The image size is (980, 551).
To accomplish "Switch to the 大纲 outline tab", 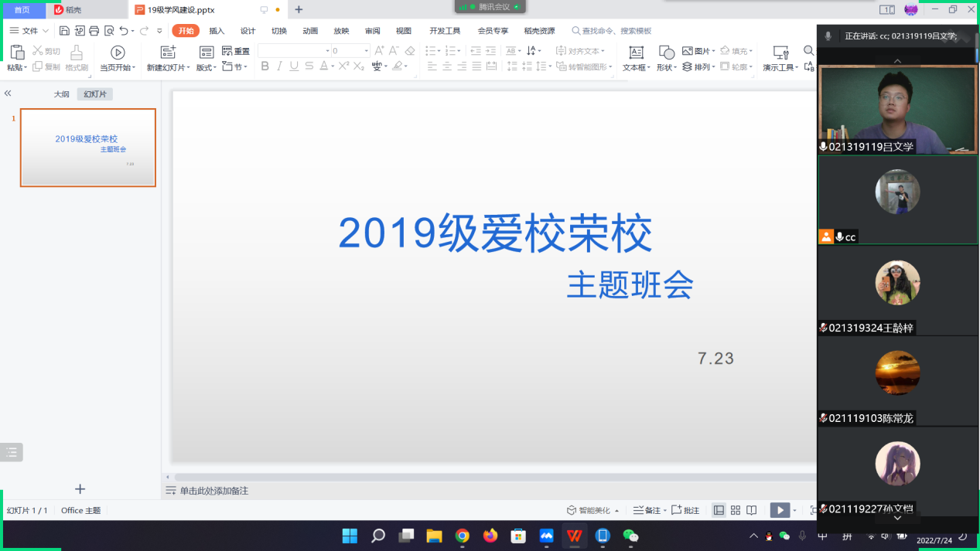I will click(61, 94).
